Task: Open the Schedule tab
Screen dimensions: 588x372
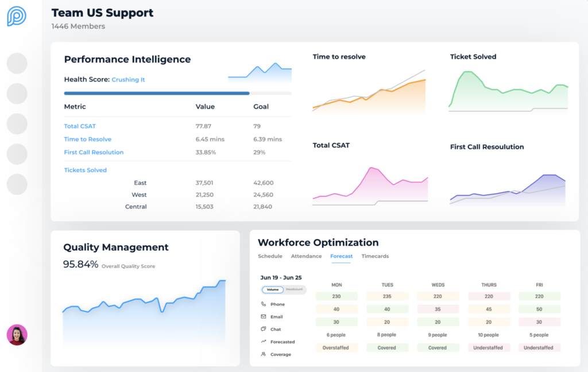Action: click(x=270, y=256)
